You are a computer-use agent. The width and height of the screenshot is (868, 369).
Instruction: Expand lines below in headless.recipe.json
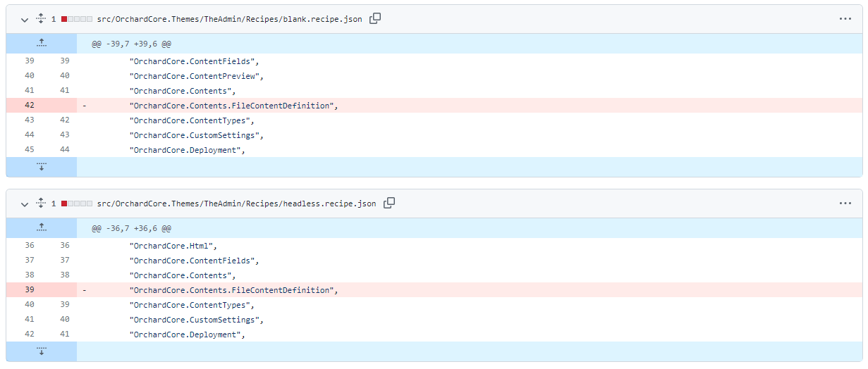[x=42, y=351]
